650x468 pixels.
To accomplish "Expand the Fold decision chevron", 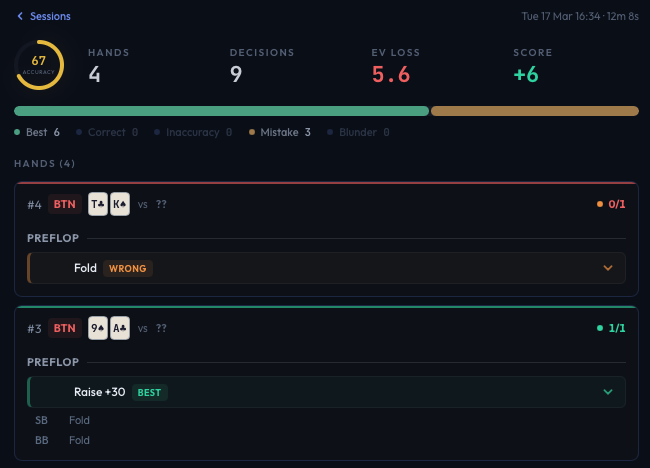I will 607,268.
